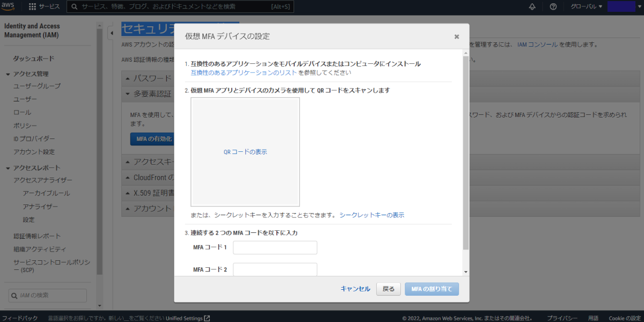Click シークレットキーの表示 link
The image size is (644, 322).
tap(372, 215)
